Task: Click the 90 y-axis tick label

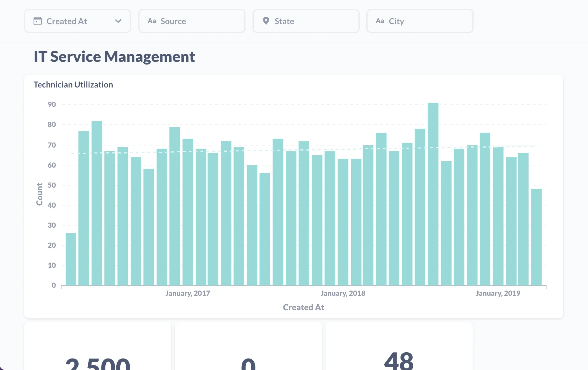Action: coord(52,105)
